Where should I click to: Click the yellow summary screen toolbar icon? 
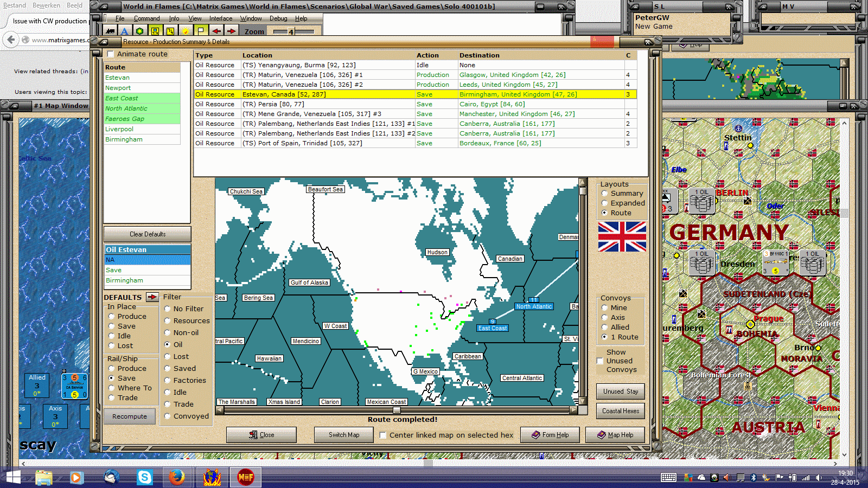[x=155, y=31]
